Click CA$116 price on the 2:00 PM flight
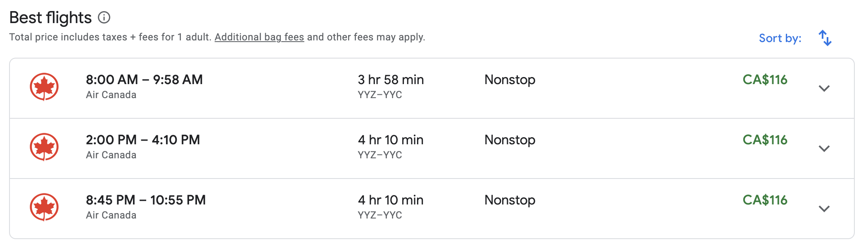 [765, 140]
